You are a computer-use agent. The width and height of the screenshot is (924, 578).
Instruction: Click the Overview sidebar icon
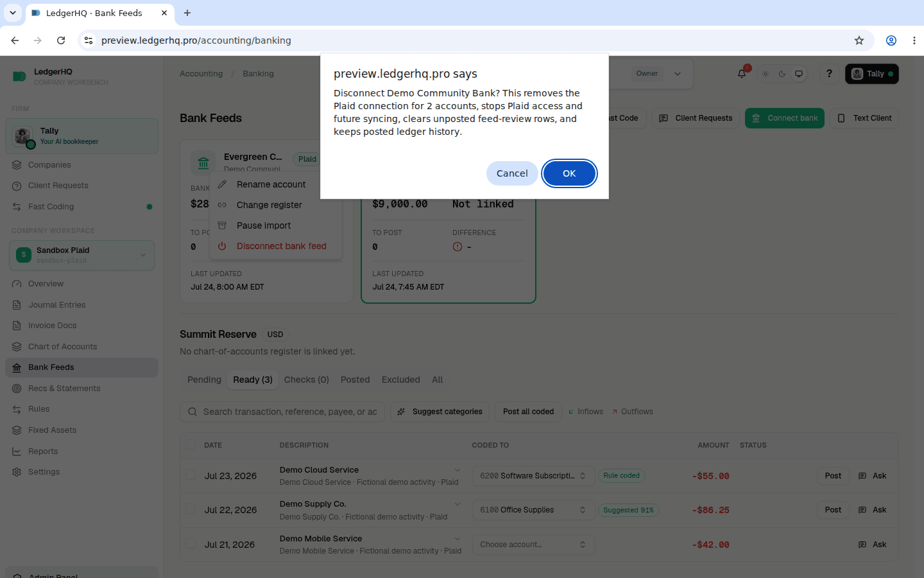(17, 284)
